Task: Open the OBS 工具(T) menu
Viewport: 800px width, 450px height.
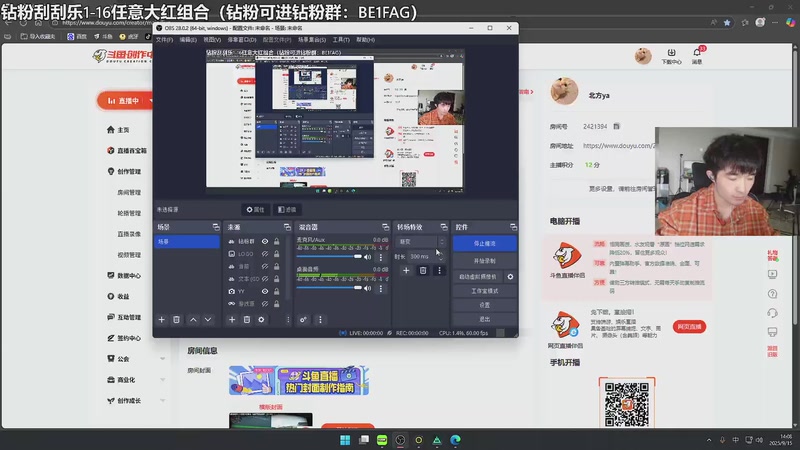Action: click(341, 40)
